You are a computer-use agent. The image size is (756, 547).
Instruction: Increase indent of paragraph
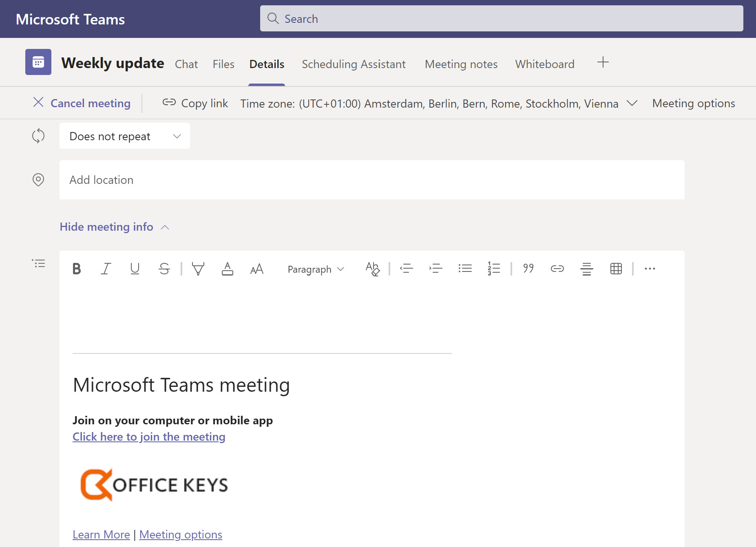[x=435, y=269]
